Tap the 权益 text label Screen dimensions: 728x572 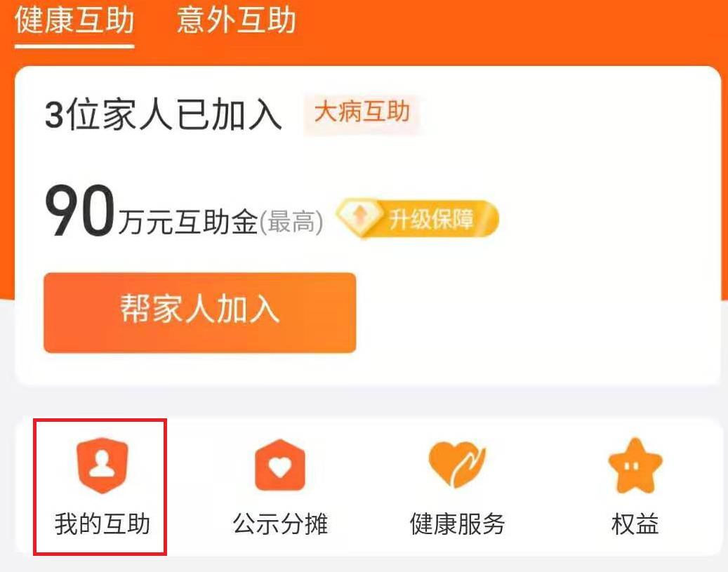click(635, 524)
